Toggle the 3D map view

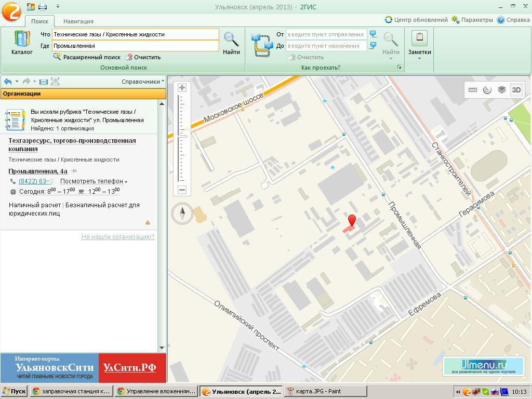(x=516, y=89)
